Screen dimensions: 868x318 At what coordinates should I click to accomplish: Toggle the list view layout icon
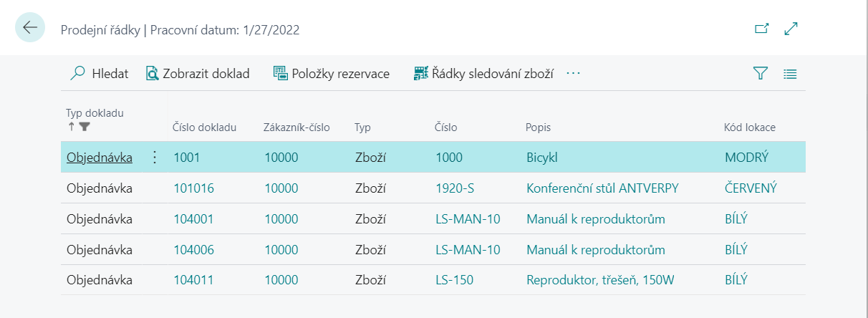(x=790, y=73)
